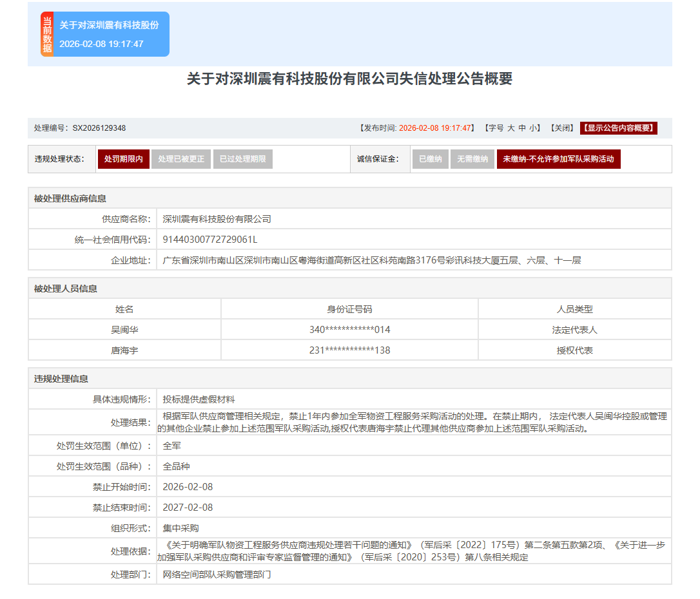Click the 处理部门 label

(131, 574)
